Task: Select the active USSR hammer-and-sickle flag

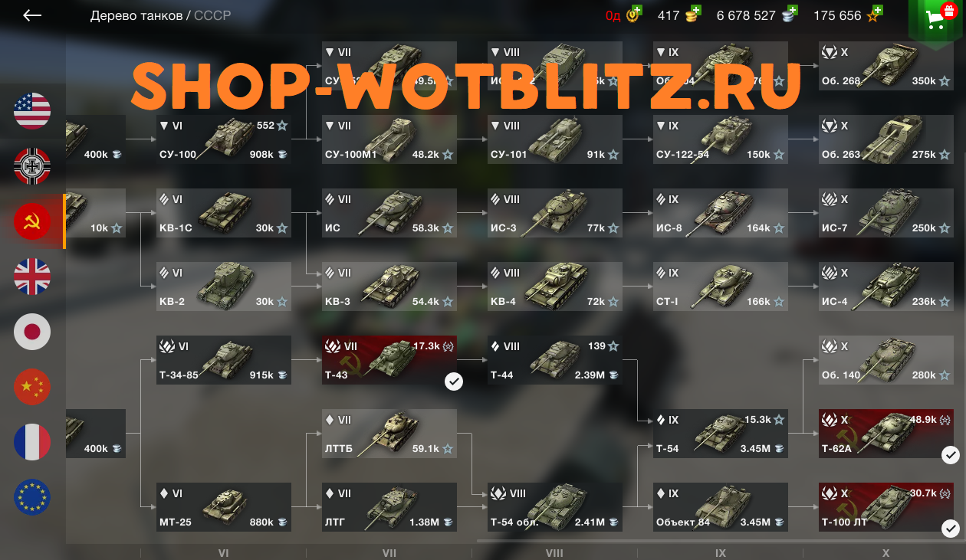Action: [32, 221]
